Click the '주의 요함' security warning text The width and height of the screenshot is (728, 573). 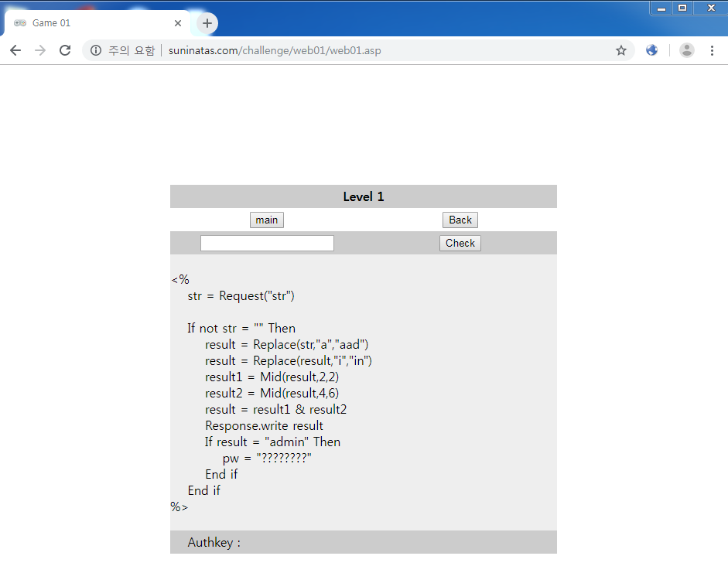132,50
